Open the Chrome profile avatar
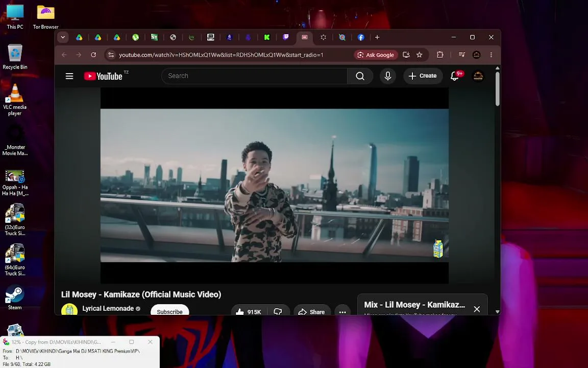 tap(476, 55)
